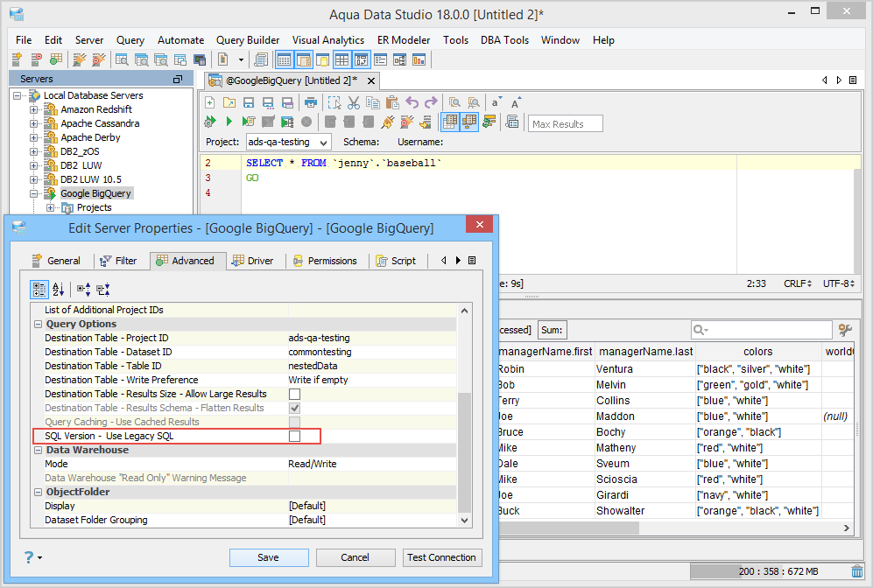Screen dimensions: 873x588
Task: Open the Query Builder menu
Action: tap(248, 40)
